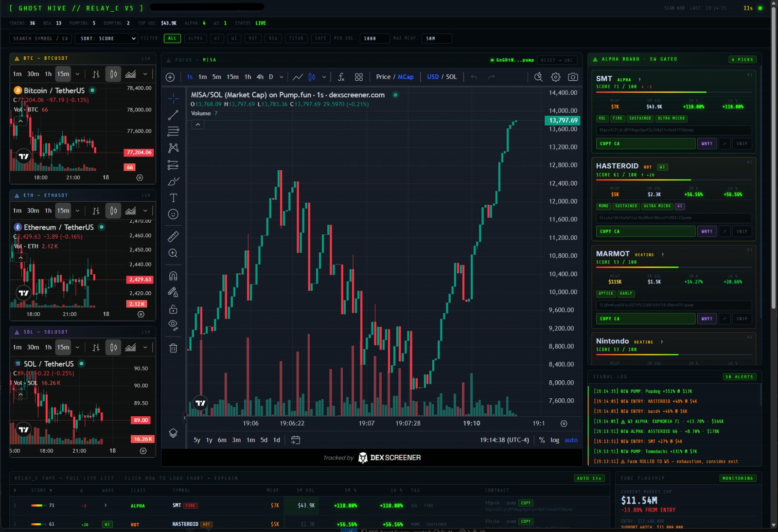Select the crosshair cursor tool in MISA chart

pyautogui.click(x=173, y=99)
